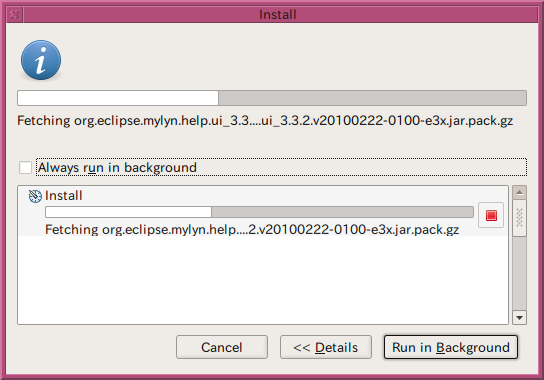Click the jobs list scrollbar thumb
This screenshot has height=380, width=544.
(x=519, y=218)
